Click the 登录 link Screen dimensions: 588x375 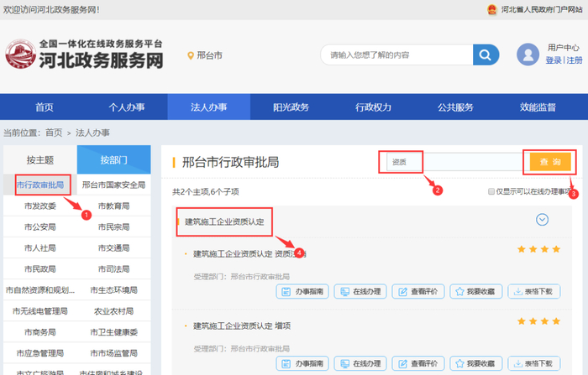click(554, 60)
